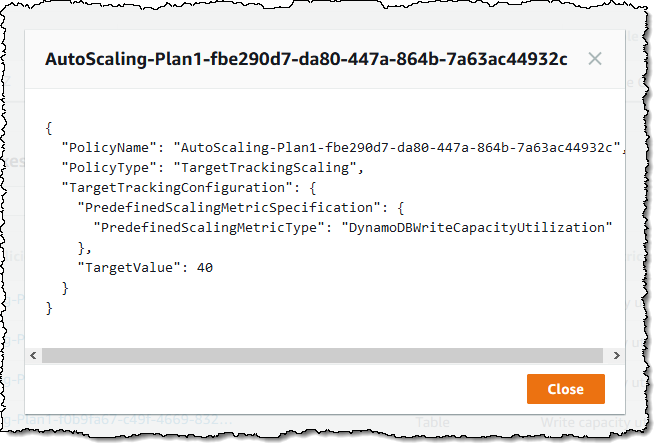Click the final closing brace of JSON
The image size is (660, 448).
(x=48, y=307)
